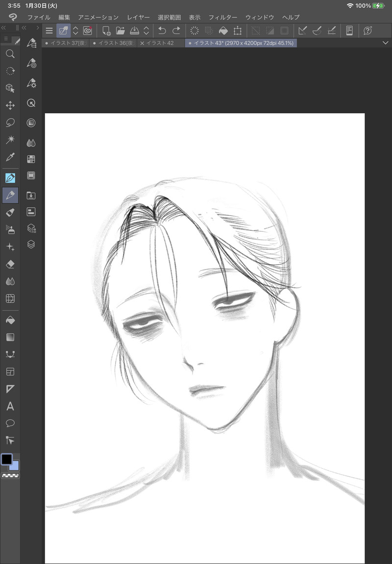
Task: Switch to the イラスト37 tab
Action: [x=66, y=43]
